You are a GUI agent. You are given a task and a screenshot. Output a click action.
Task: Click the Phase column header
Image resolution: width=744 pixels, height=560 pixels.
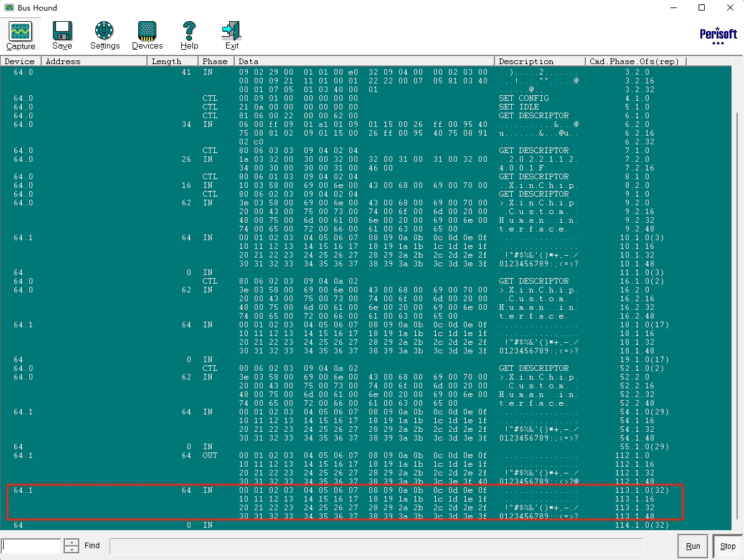[x=216, y=61]
